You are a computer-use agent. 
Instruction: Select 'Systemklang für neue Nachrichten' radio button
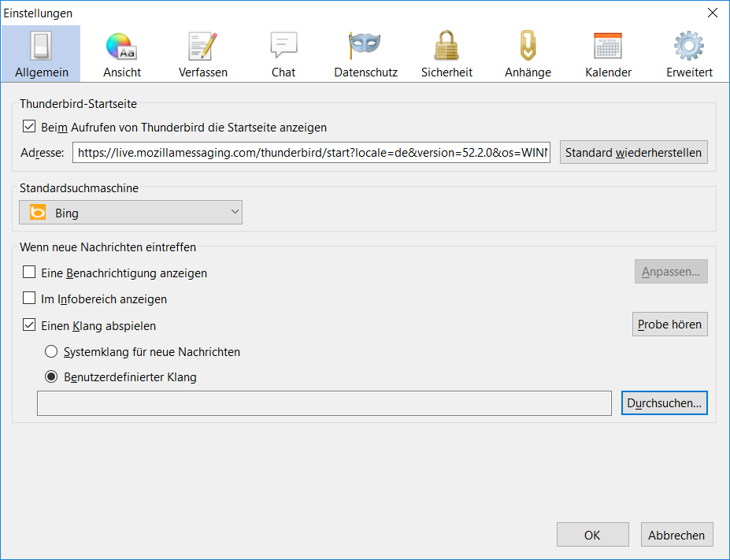coord(51,351)
